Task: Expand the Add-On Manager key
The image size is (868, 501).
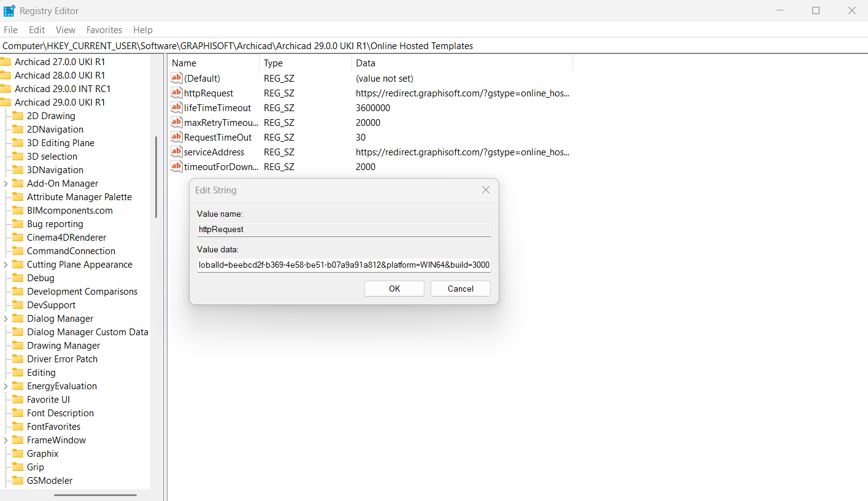Action: pyautogui.click(x=6, y=183)
